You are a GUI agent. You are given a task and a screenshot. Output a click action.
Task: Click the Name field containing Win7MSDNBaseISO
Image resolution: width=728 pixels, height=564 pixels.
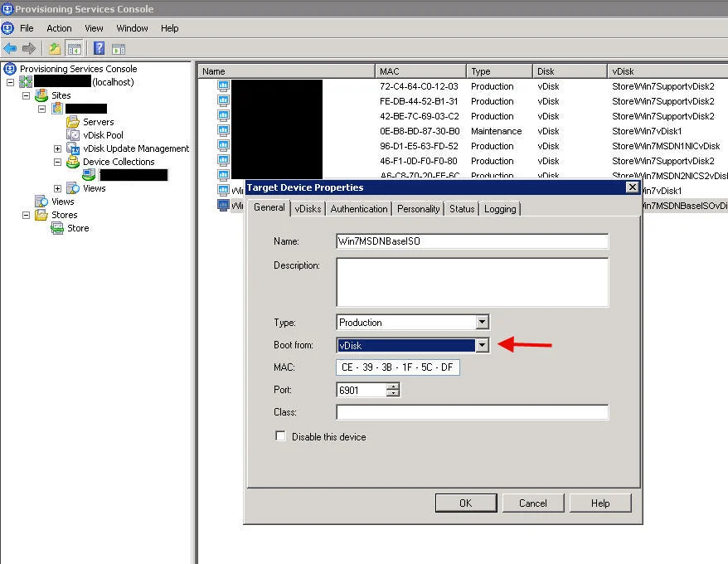click(472, 241)
